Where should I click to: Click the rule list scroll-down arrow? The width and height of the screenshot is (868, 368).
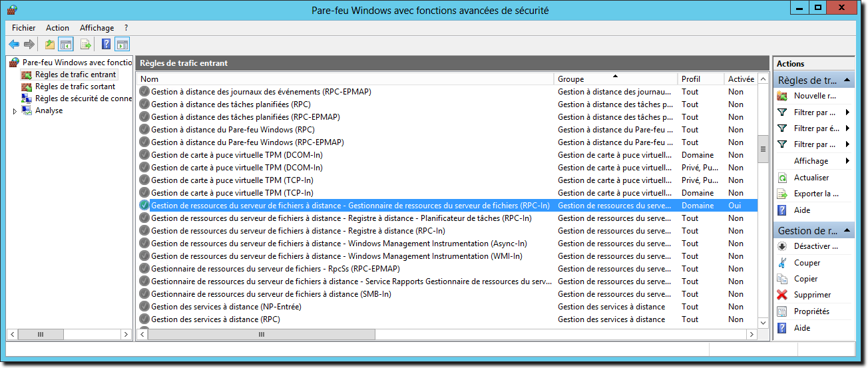[763, 322]
